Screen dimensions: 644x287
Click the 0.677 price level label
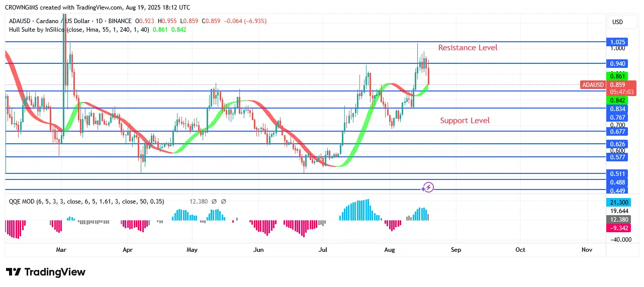point(617,132)
